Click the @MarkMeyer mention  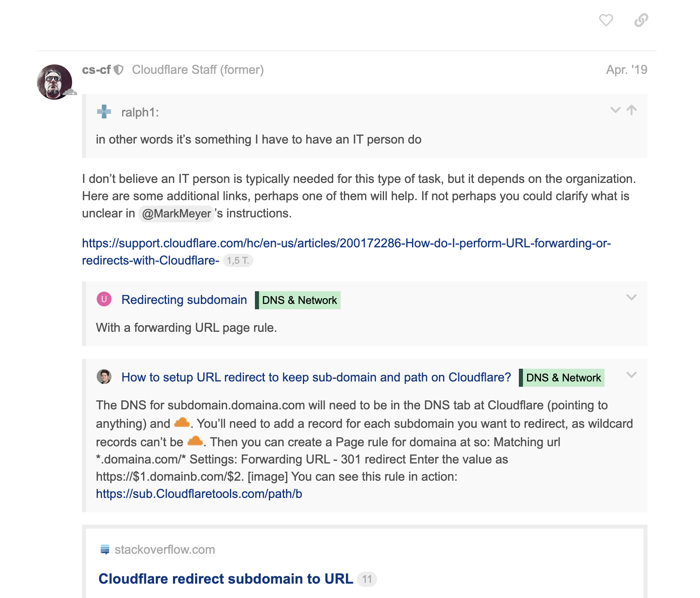(176, 214)
